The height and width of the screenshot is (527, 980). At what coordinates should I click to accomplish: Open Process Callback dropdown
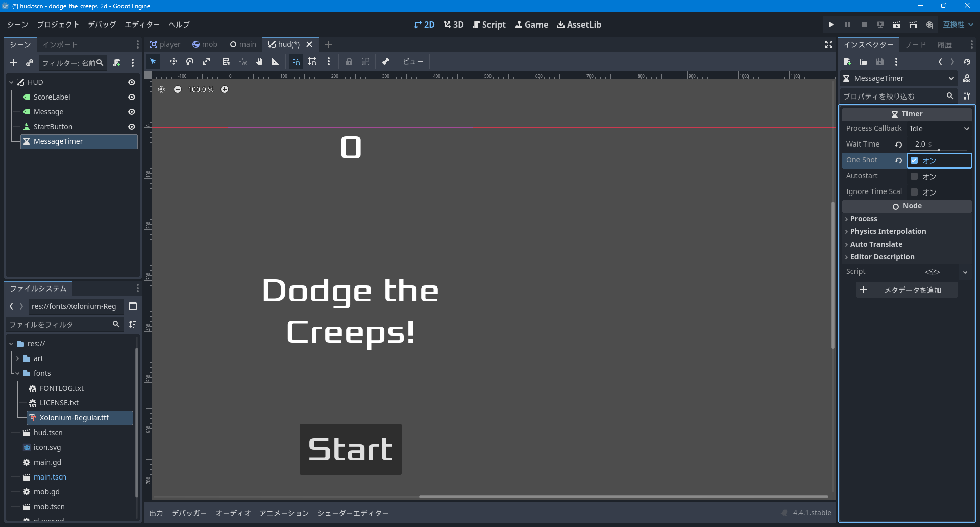(x=940, y=129)
